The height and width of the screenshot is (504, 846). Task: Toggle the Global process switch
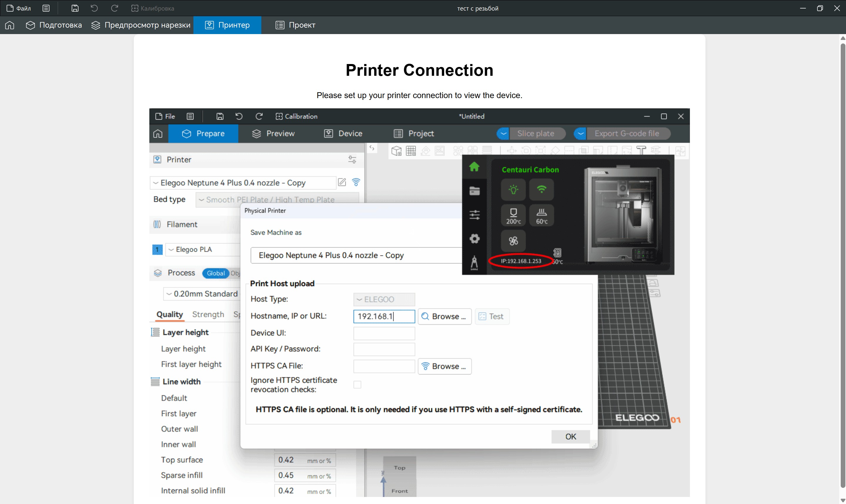[x=215, y=273]
